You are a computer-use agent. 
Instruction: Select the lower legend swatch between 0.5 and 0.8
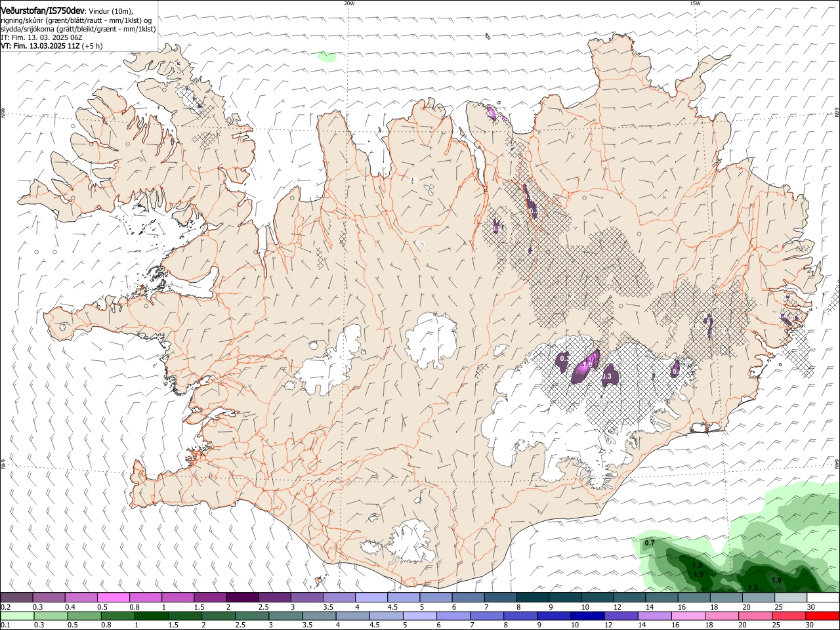click(85, 616)
